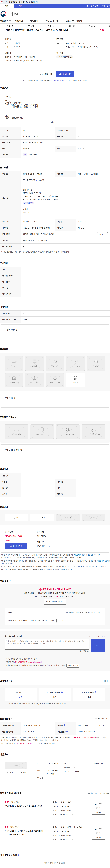Click the info icon beside 구인인증번호
Image resolution: width=110 pixels, height=868 pixels.
(67, 732)
